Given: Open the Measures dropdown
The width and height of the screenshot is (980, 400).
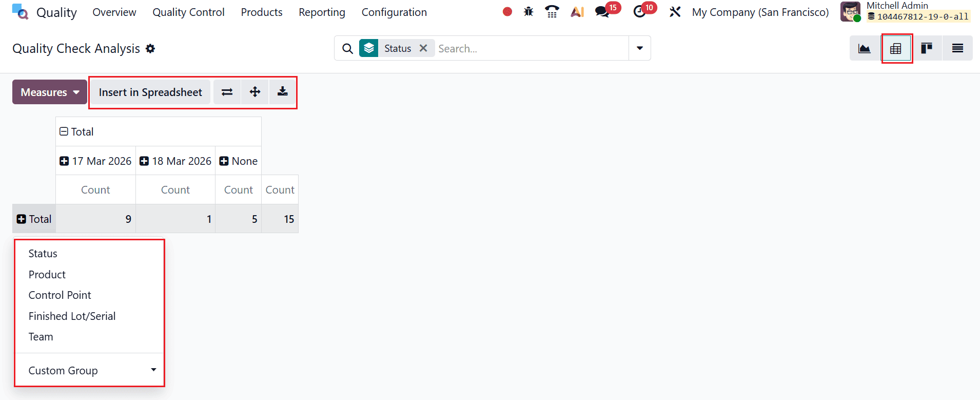Looking at the screenshot, I should tap(50, 92).
